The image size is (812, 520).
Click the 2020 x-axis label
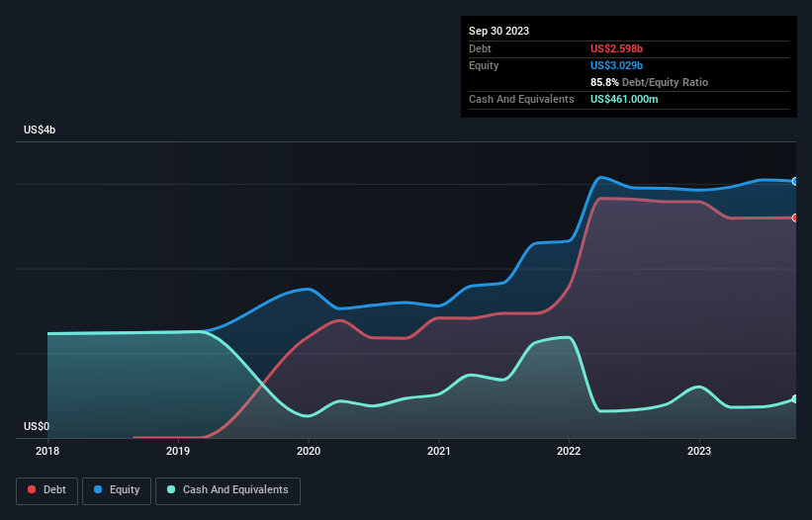[309, 451]
